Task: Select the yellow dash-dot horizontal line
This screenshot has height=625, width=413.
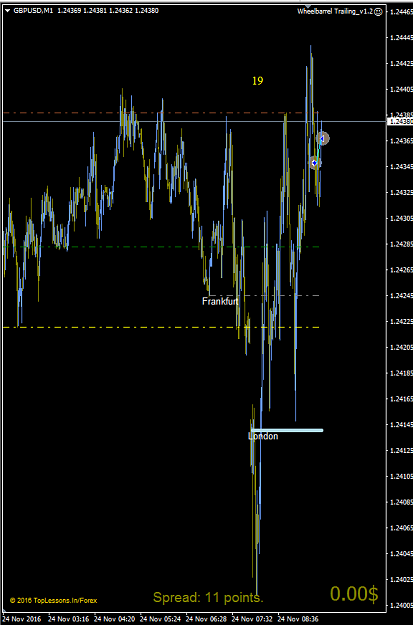Action: pyautogui.click(x=161, y=327)
